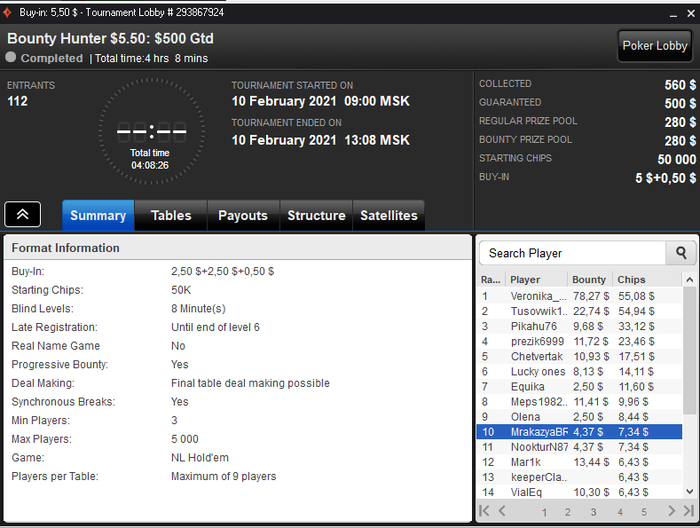
Task: Sort by Chips column header
Action: pyautogui.click(x=647, y=279)
